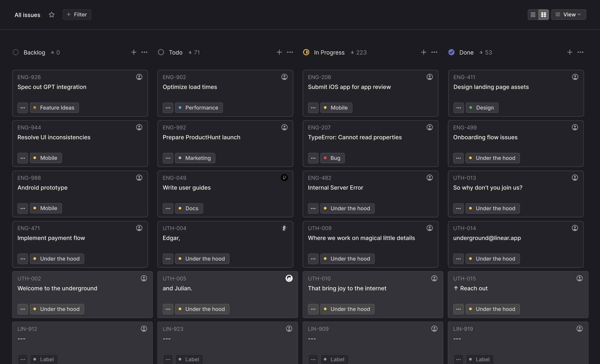Open the View options dropdown
Viewport: 600px width, 364px height.
coord(568,14)
